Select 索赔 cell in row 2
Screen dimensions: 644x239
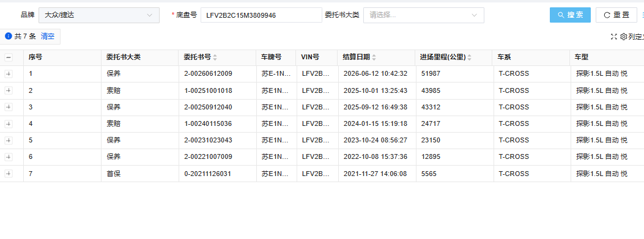pos(114,90)
